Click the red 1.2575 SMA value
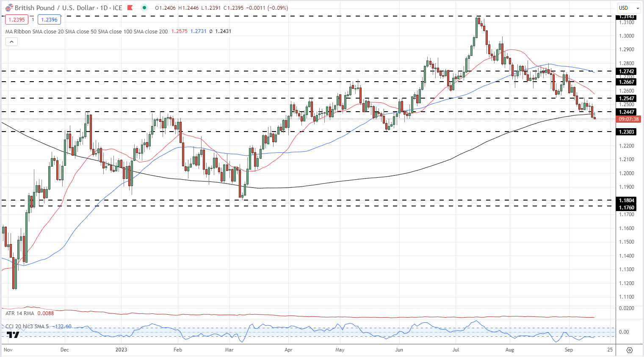 point(180,31)
